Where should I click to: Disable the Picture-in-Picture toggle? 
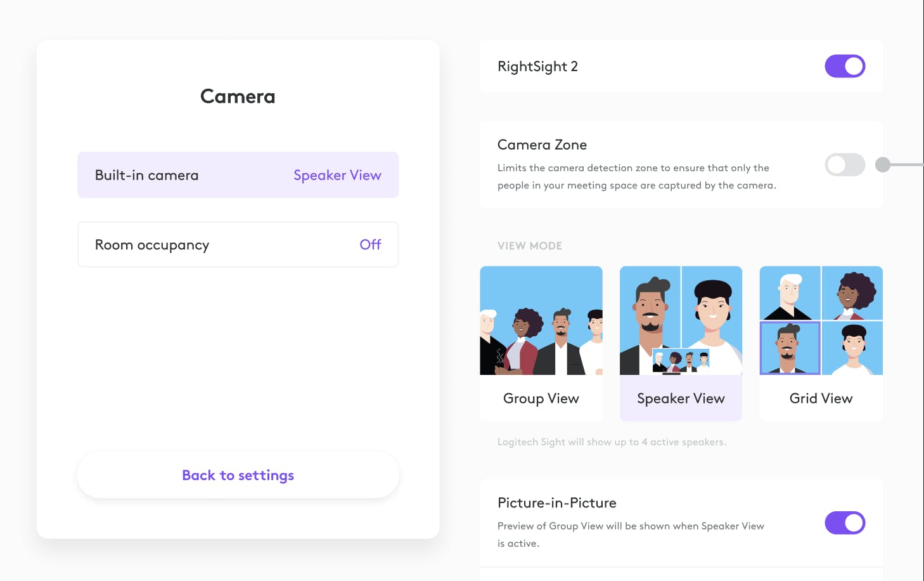click(x=845, y=523)
